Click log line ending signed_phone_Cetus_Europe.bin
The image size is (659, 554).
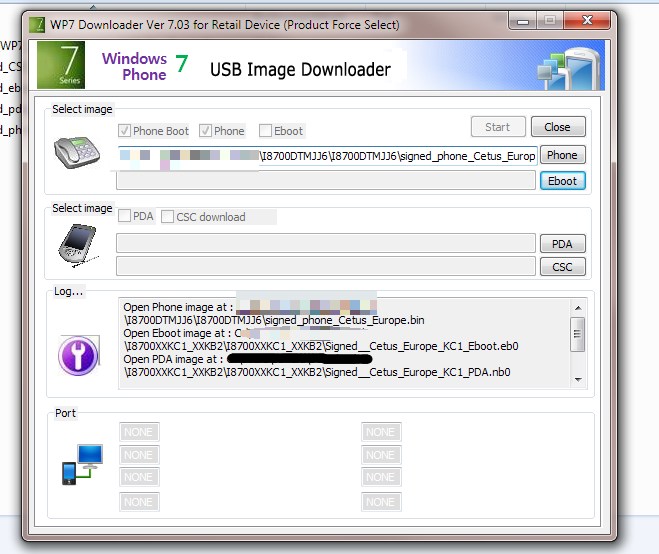(x=274, y=320)
